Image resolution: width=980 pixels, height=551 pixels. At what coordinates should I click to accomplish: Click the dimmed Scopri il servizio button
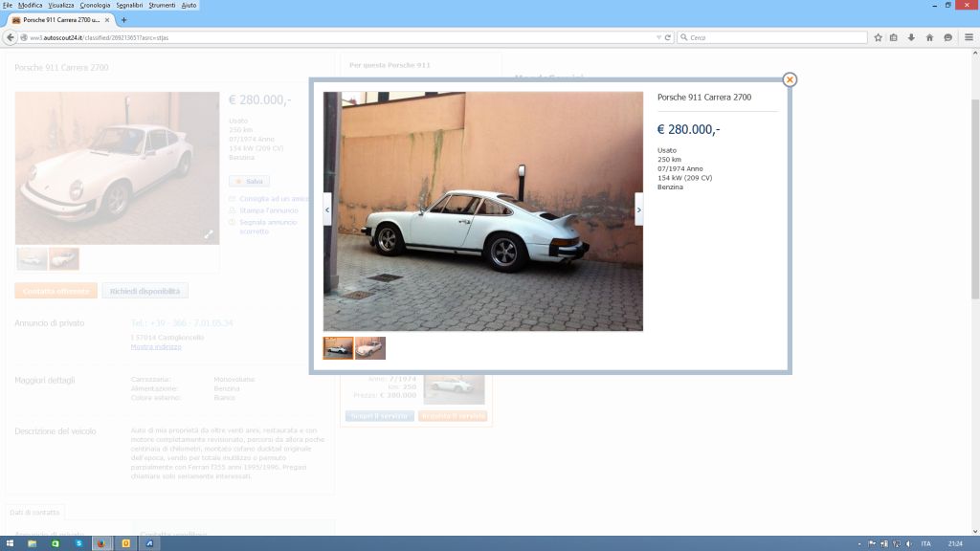[x=379, y=416]
